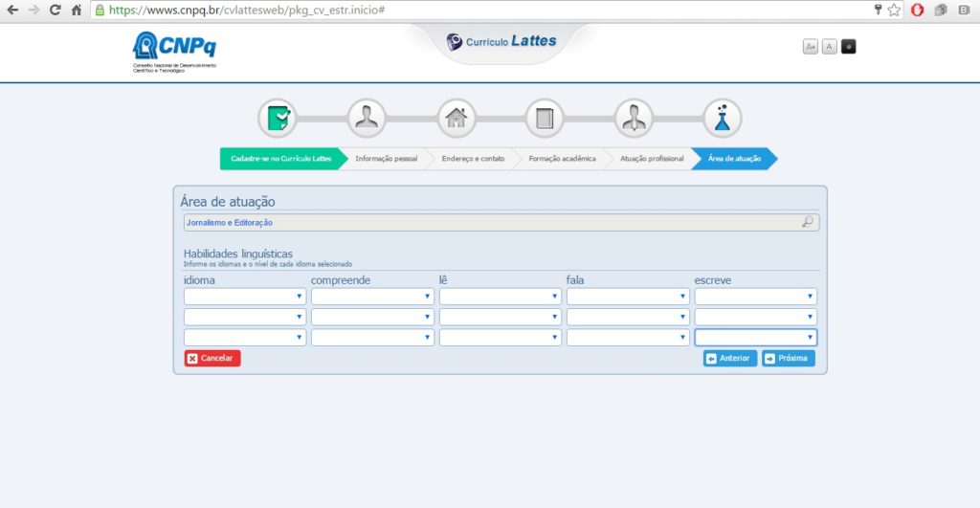Click the lab flask area icon

(x=723, y=119)
